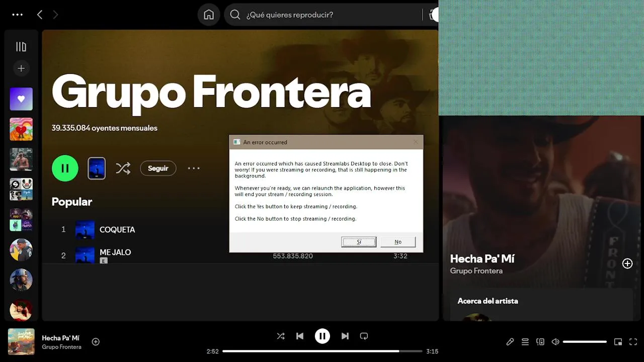Toggle repeat in the player bar
This screenshot has width=644, height=362.
364,336
